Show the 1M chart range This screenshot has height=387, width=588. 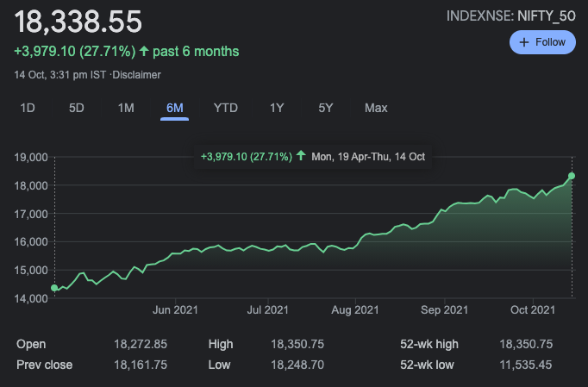(126, 108)
